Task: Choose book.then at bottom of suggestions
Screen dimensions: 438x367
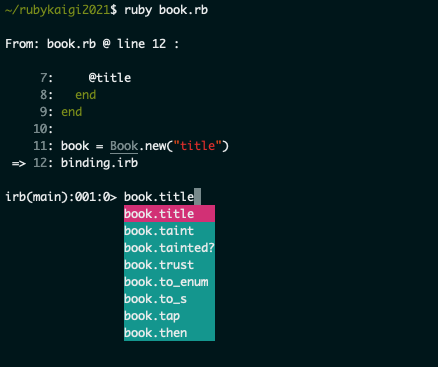Action: coord(169,333)
